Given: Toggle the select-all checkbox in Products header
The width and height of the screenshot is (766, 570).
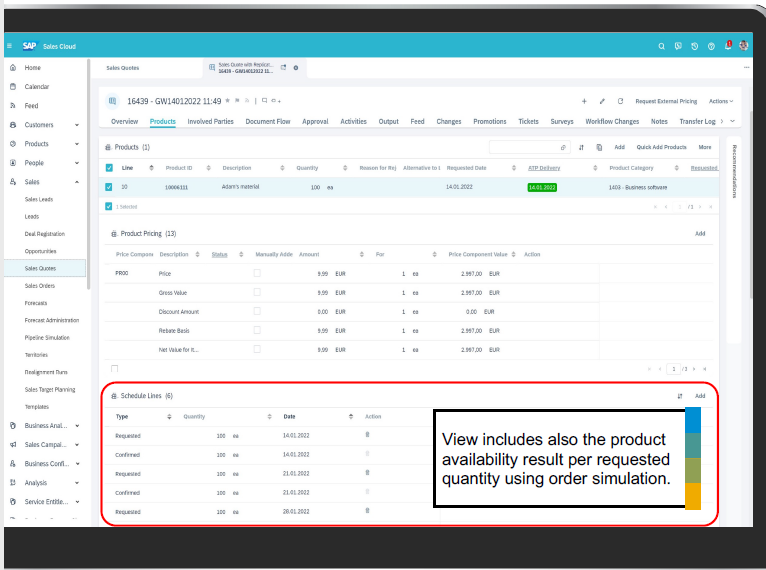Looking at the screenshot, I should click(x=109, y=168).
